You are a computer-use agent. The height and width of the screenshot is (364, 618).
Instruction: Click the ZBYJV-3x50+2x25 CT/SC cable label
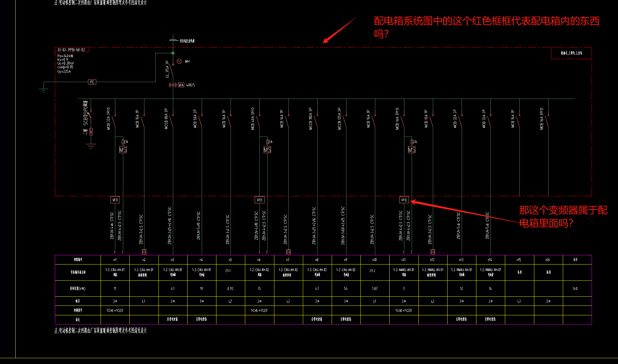point(343,225)
